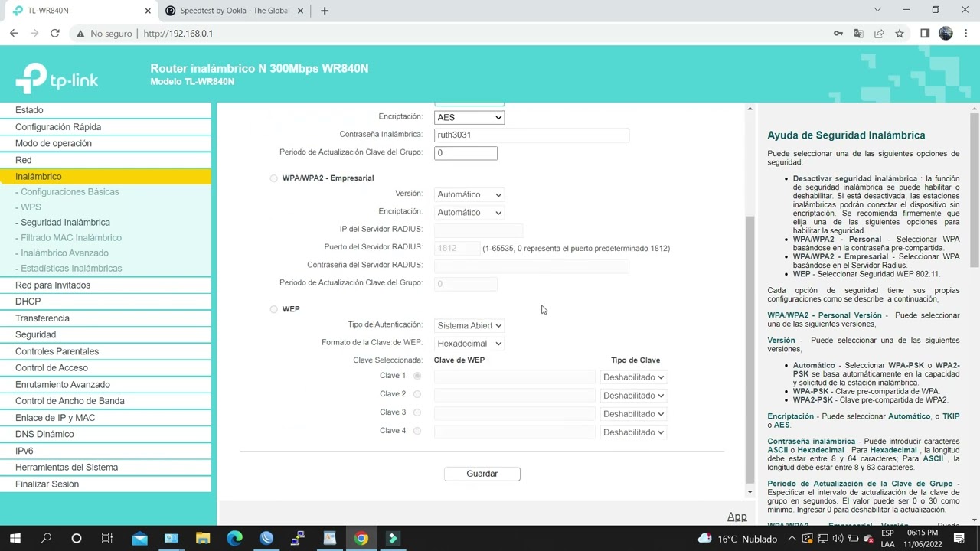
Task: Open Chrome profile avatar
Action: (946, 34)
